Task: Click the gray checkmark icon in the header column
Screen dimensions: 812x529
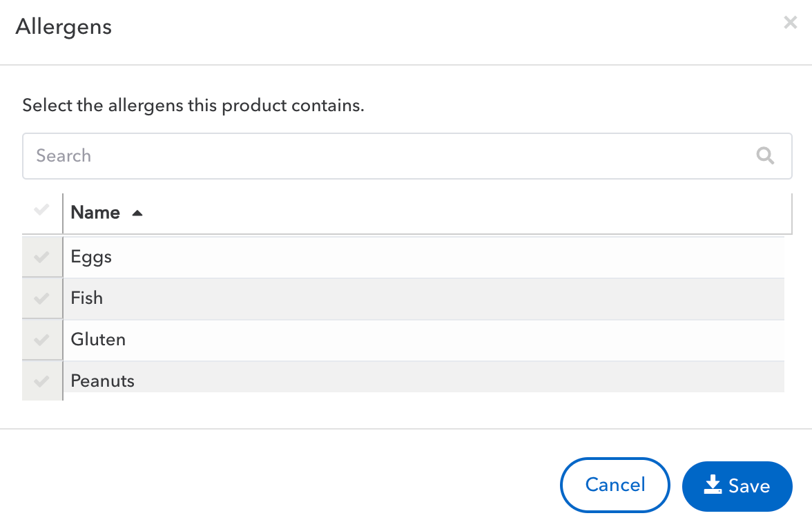Action: [41, 209]
